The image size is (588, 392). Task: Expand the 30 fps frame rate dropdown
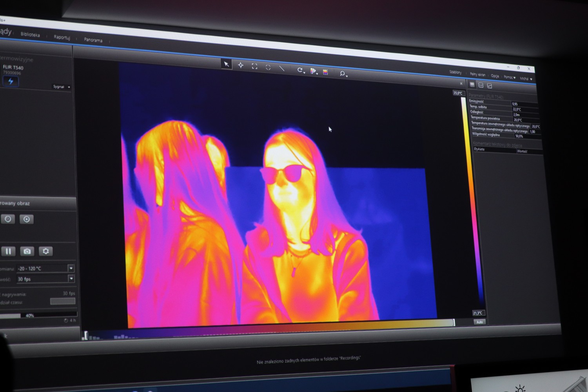(71, 279)
